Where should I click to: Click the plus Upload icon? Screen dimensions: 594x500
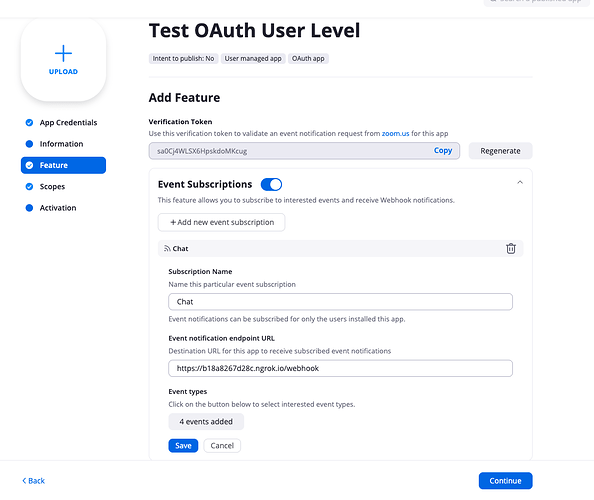pyautogui.click(x=63, y=53)
